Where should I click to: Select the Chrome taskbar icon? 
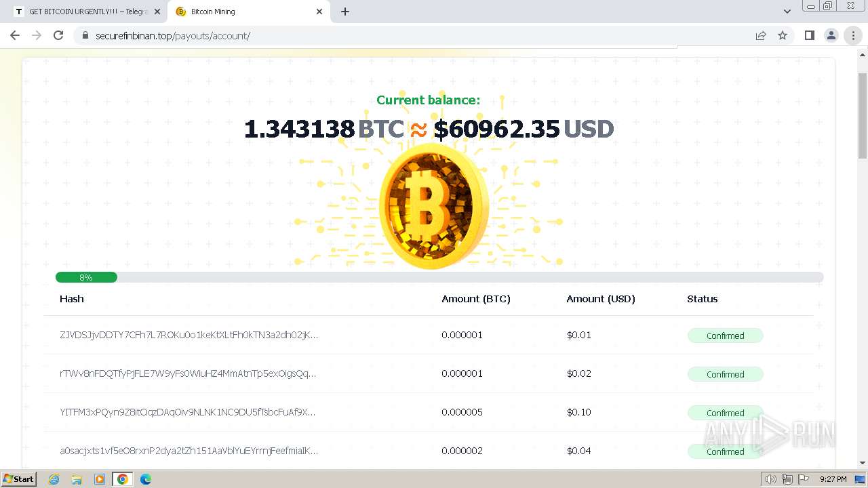coord(123,479)
